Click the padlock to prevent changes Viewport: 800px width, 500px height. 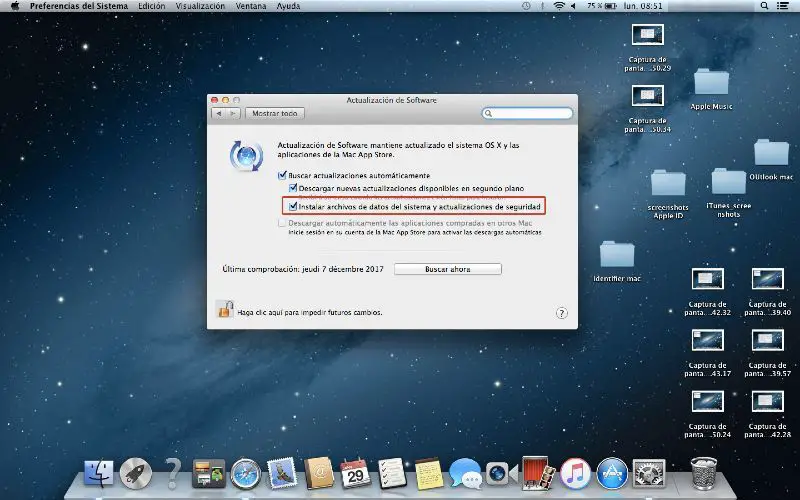[x=225, y=309]
